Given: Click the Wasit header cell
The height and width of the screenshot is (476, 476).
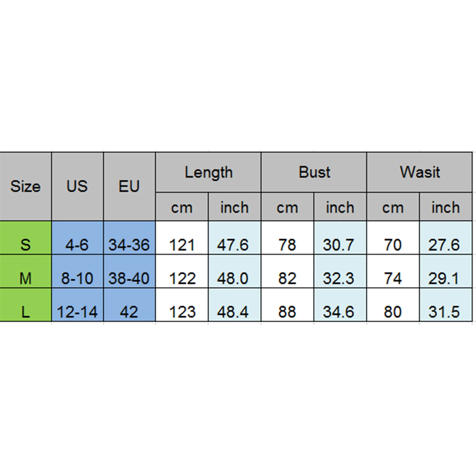Looking at the screenshot, I should 419,172.
